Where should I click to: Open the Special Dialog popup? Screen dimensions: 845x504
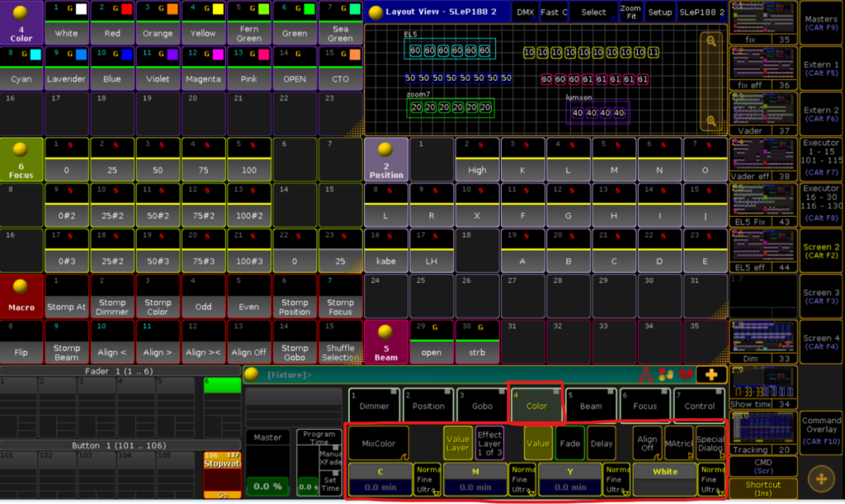pos(710,443)
